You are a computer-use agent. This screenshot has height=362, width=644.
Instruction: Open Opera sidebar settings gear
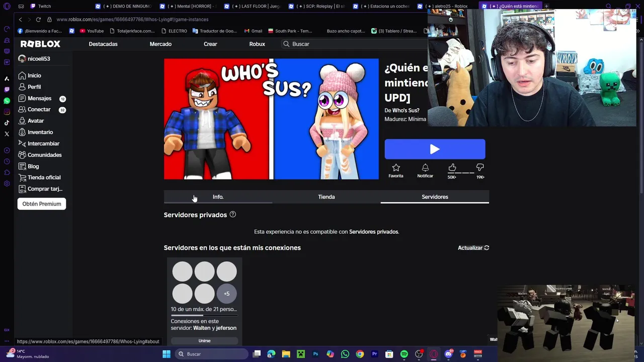point(7,184)
